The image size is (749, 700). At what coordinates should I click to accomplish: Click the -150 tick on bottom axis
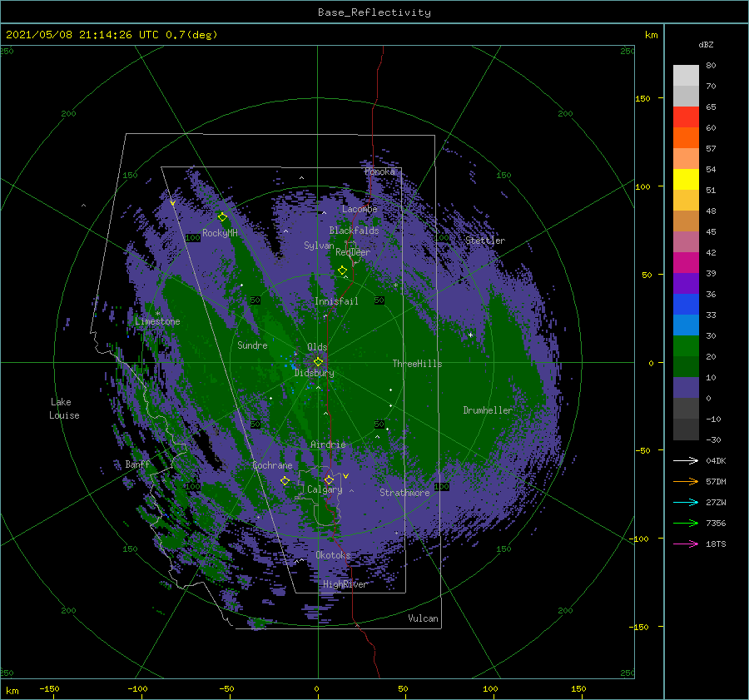tap(49, 688)
